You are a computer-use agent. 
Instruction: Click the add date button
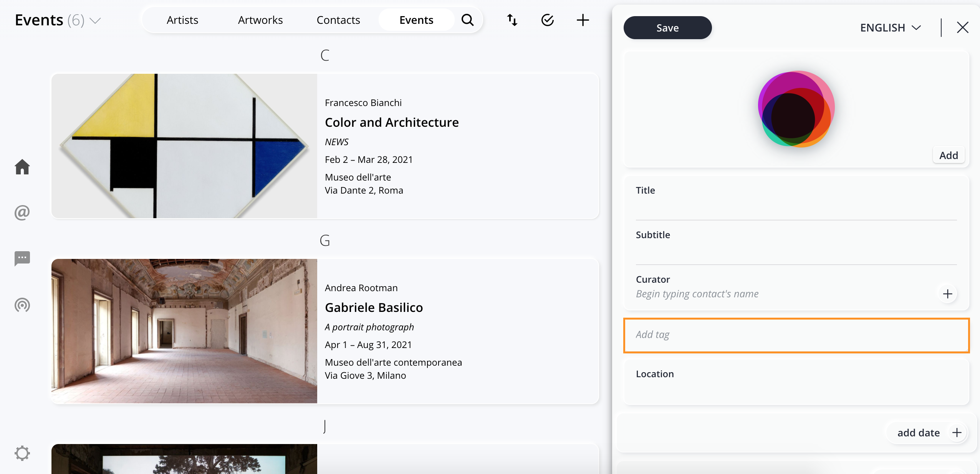coord(927,433)
